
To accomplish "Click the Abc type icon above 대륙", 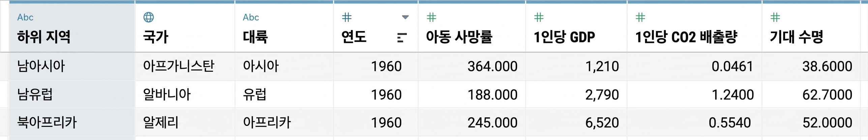I will pos(251,17).
